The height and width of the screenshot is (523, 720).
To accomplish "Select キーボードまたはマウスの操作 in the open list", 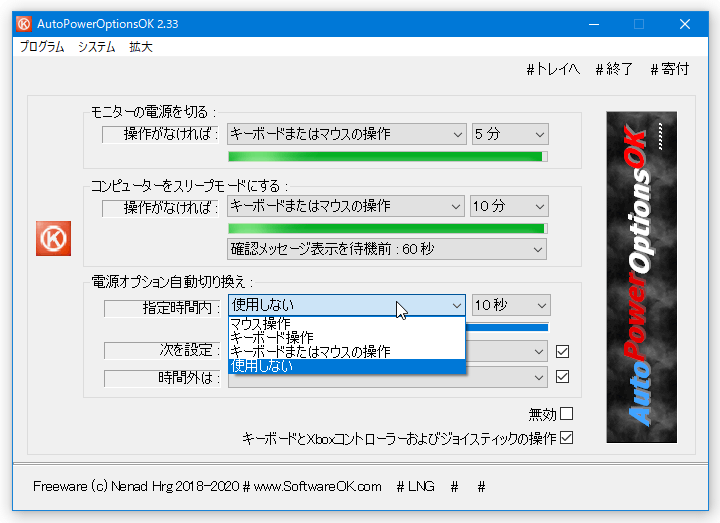I will [x=347, y=352].
